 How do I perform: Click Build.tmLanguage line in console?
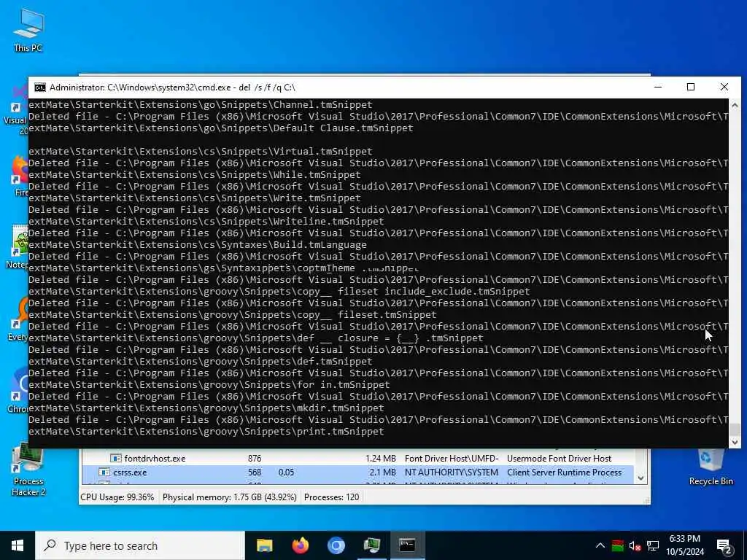tap(198, 245)
